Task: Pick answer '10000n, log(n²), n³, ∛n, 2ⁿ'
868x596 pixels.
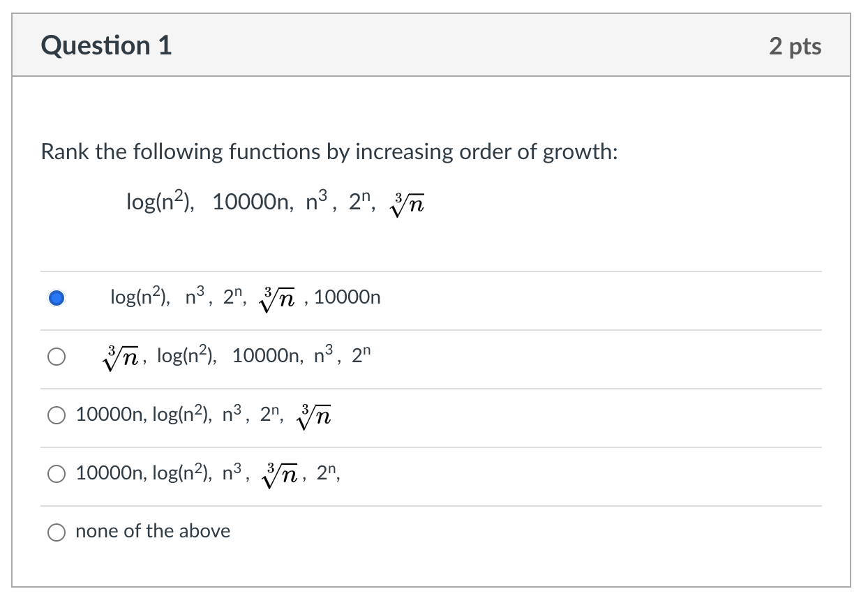Action: point(57,474)
